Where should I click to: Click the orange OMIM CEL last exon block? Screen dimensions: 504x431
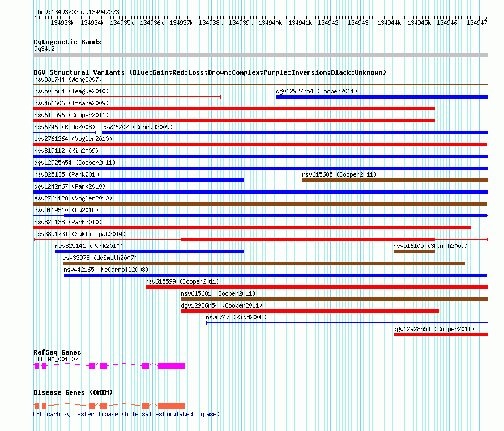pos(172,406)
